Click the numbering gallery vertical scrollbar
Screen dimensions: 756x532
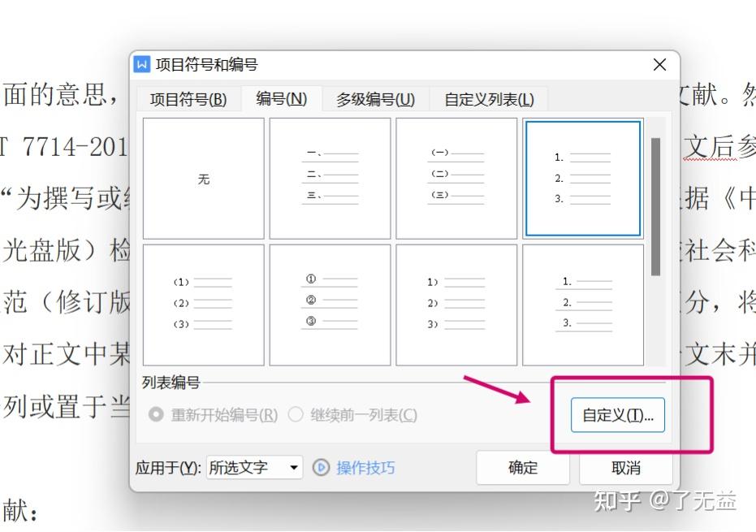pyautogui.click(x=655, y=206)
